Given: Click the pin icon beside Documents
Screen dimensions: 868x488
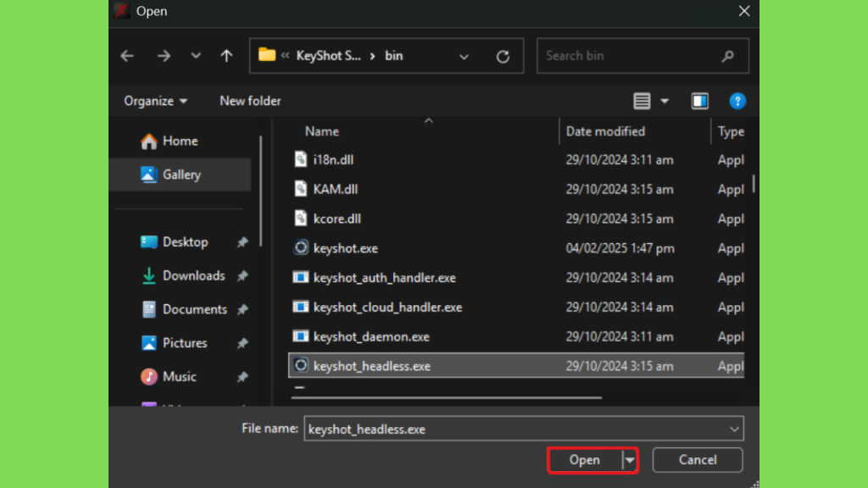Looking at the screenshot, I should pyautogui.click(x=242, y=310).
